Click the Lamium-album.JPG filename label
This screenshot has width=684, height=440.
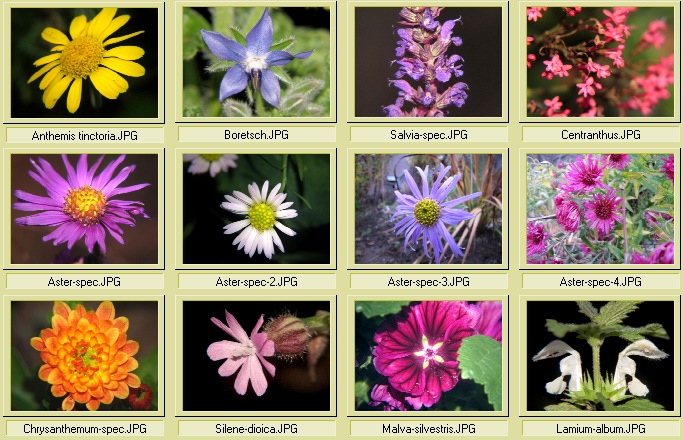600,429
